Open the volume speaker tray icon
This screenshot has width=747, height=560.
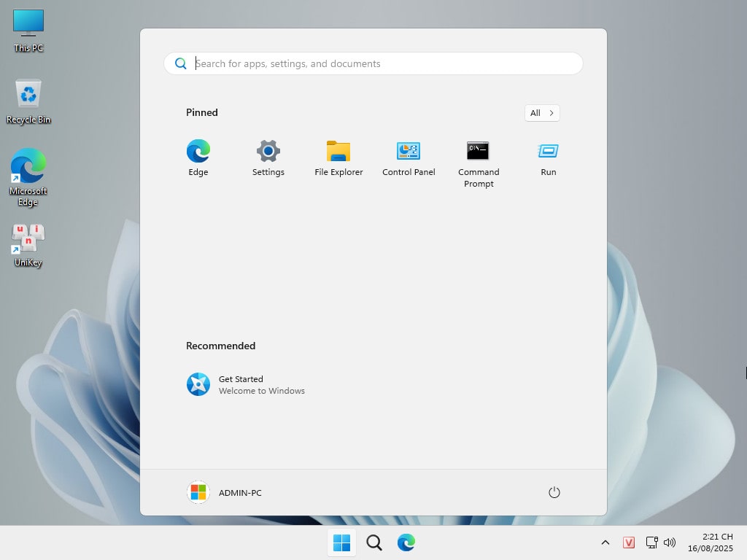pyautogui.click(x=670, y=542)
